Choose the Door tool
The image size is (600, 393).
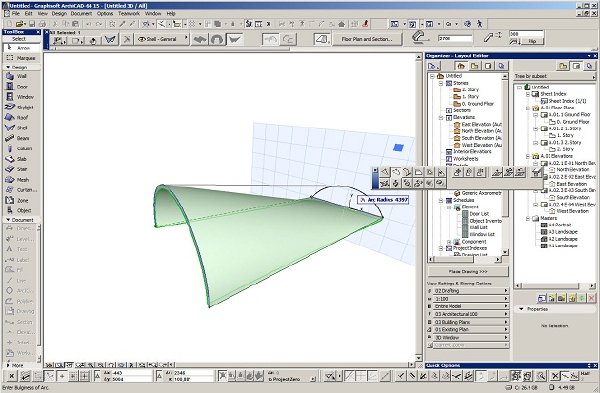[x=22, y=86]
